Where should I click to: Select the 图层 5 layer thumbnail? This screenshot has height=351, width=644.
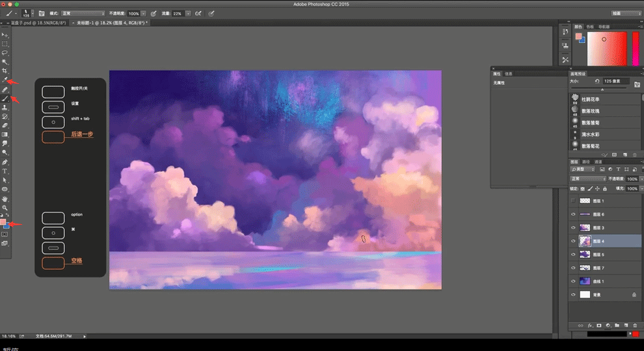tap(585, 254)
